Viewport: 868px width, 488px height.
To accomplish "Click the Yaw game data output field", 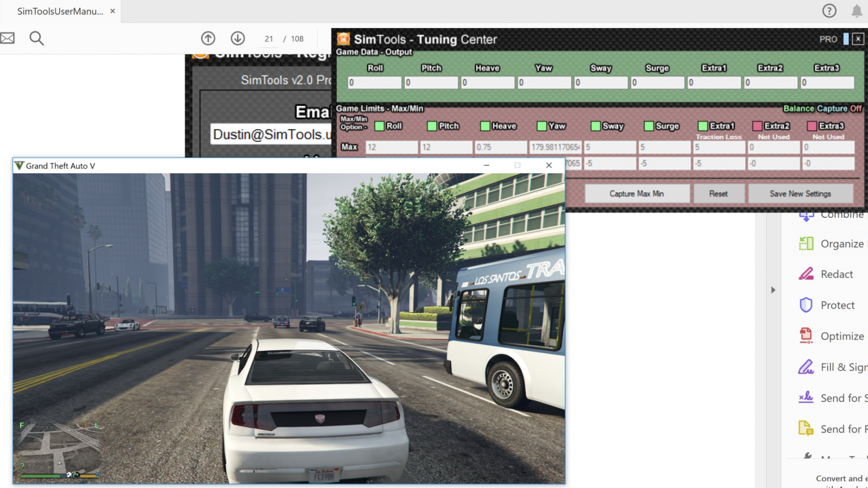I will 544,83.
